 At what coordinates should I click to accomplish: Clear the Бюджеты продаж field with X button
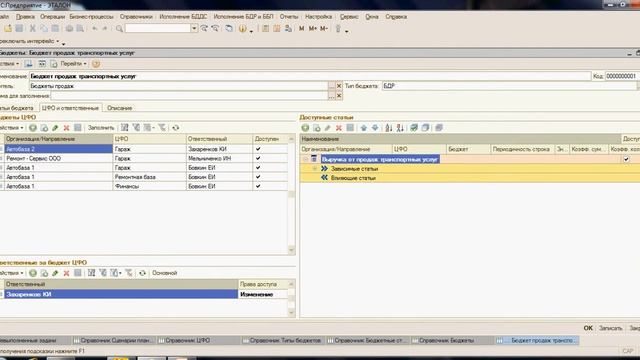pos(339,86)
